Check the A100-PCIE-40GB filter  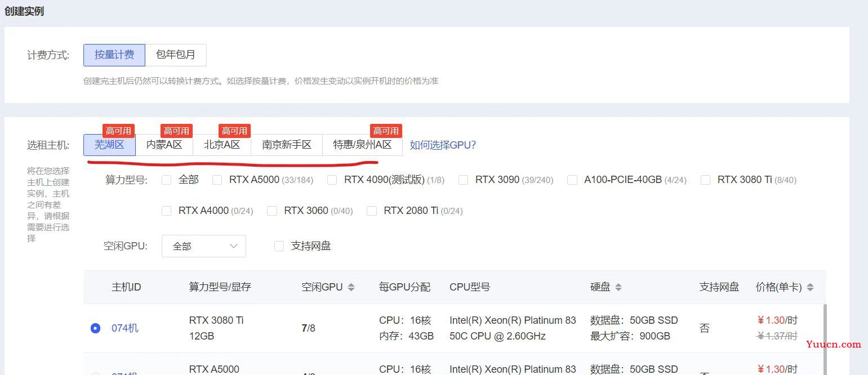coord(572,180)
